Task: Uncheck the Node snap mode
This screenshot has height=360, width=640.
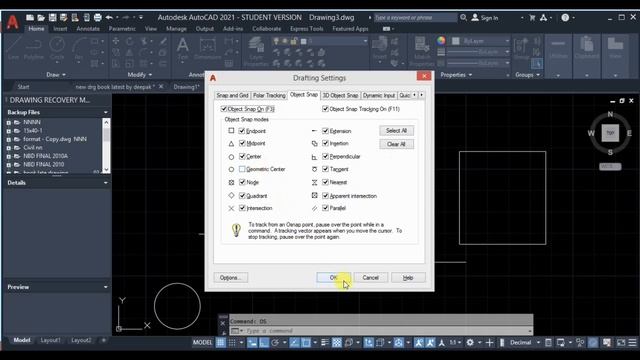Action: [242, 182]
